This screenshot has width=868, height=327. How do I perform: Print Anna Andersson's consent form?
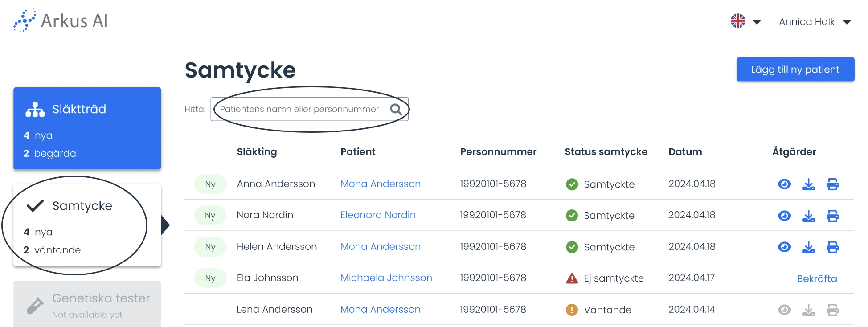(832, 184)
